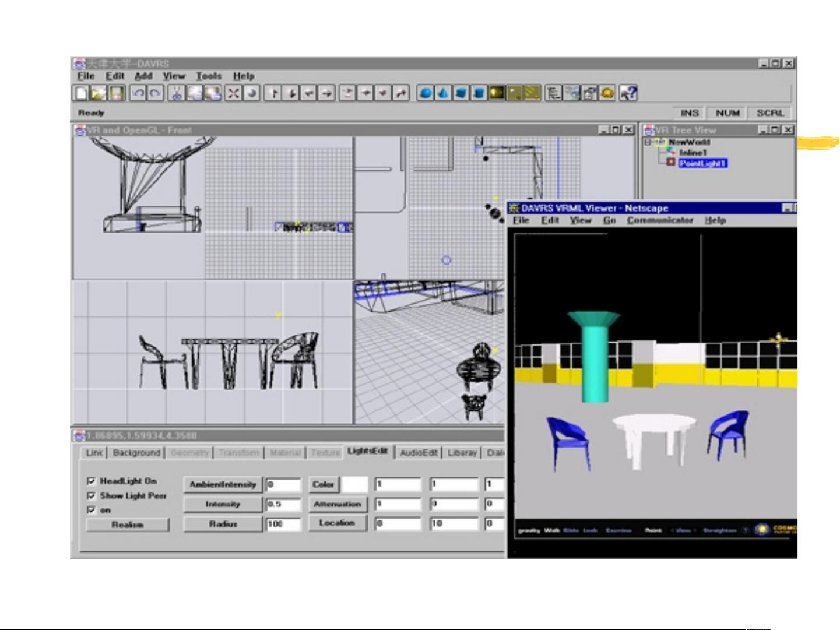Open Go menu in Netscape viewer
Image resolution: width=840 pixels, height=630 pixels.
pyautogui.click(x=610, y=220)
